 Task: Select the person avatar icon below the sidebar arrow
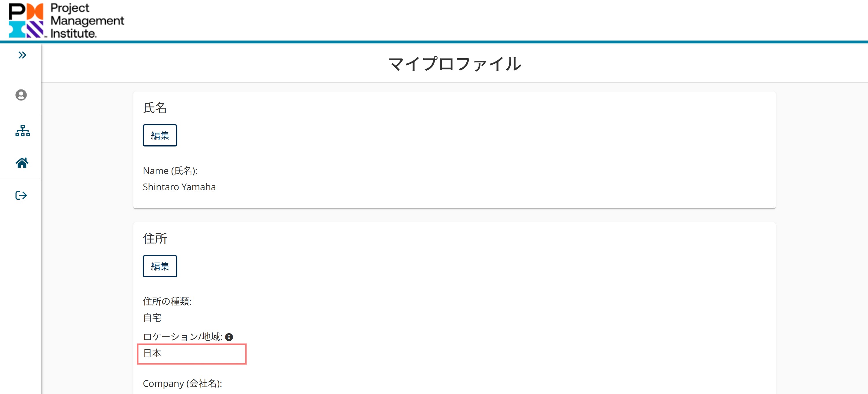pos(22,95)
